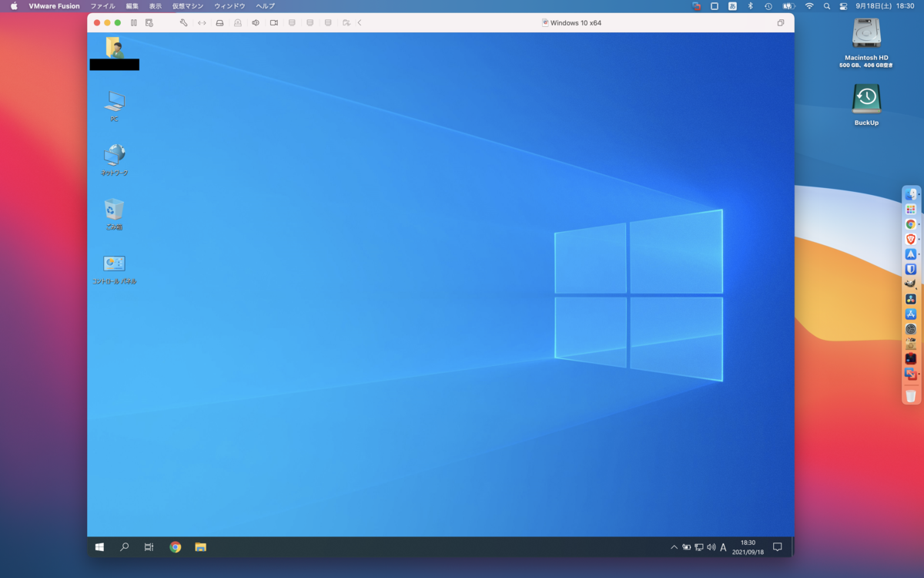The width and height of the screenshot is (924, 578).
Task: Open Google Chrome from the Dock
Action: [x=911, y=224]
